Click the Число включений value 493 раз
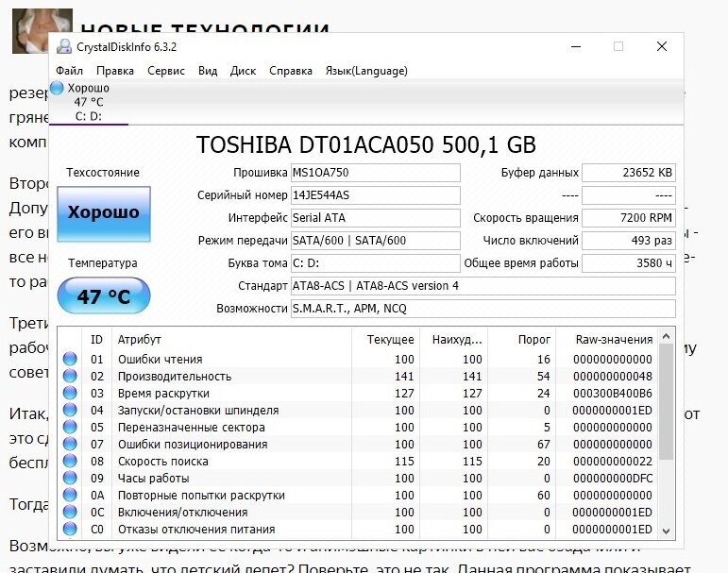 (x=629, y=241)
